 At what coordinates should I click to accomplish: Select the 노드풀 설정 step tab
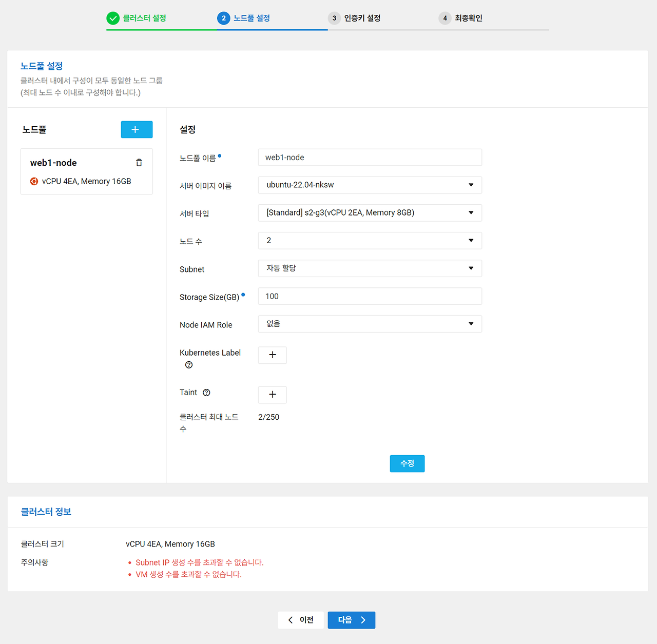[252, 18]
